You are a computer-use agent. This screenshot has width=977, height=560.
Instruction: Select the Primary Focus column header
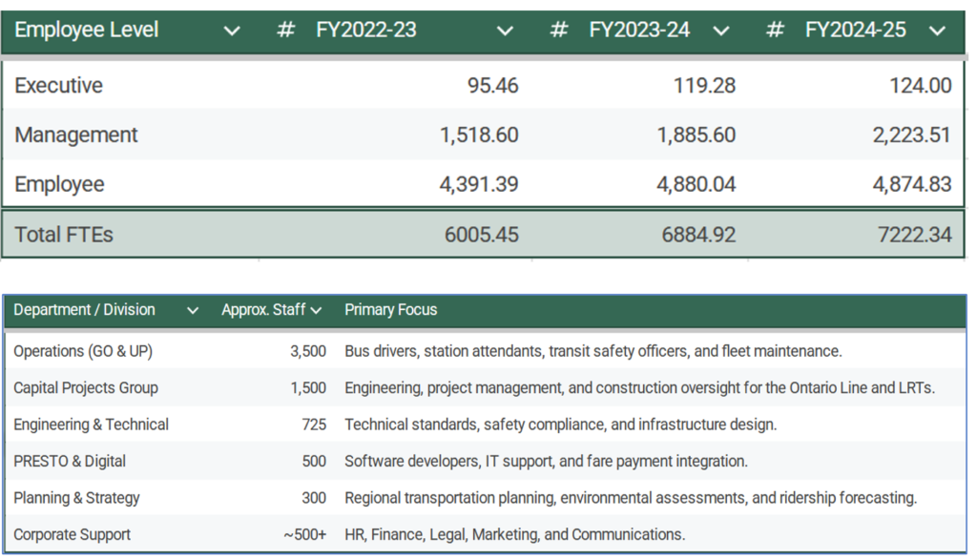point(391,310)
